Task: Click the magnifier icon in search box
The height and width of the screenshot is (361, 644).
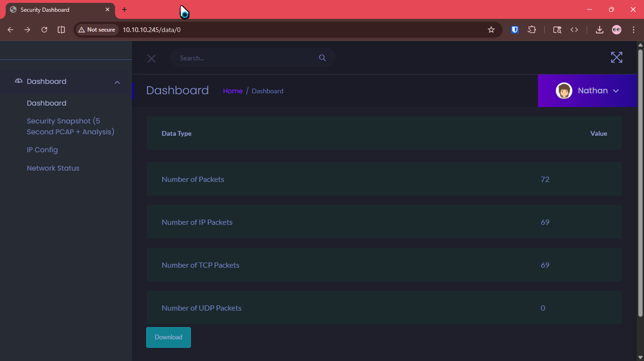Action: pos(322,58)
